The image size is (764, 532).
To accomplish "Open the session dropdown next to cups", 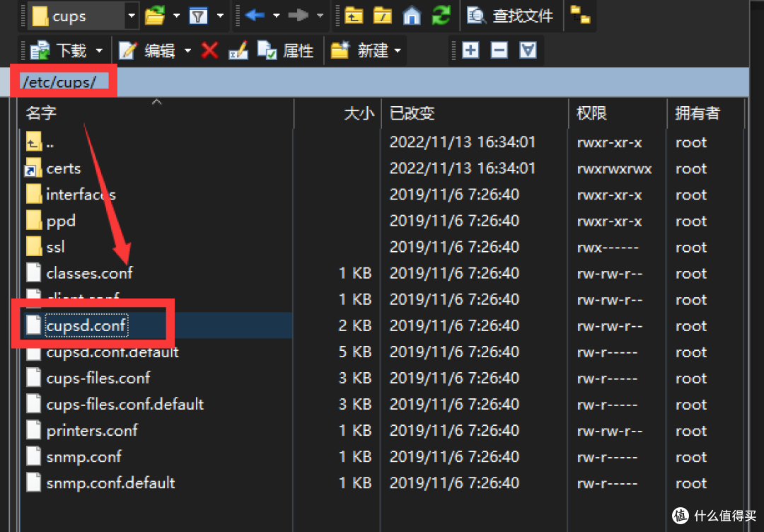I will (x=131, y=16).
